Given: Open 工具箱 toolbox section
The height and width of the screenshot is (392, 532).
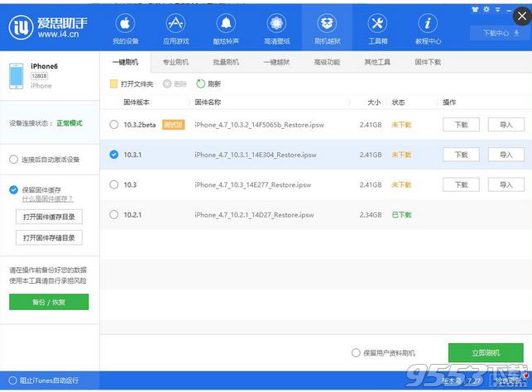Looking at the screenshot, I should (377, 30).
